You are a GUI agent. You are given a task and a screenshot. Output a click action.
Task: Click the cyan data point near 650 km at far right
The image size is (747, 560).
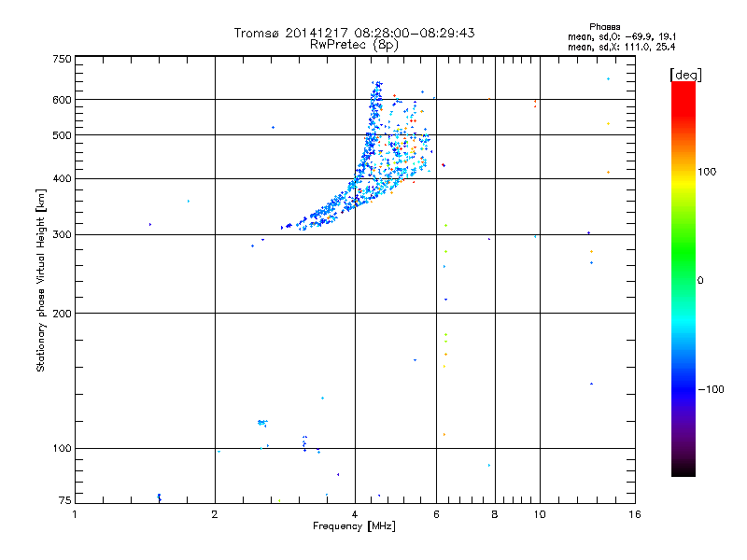click(x=609, y=79)
